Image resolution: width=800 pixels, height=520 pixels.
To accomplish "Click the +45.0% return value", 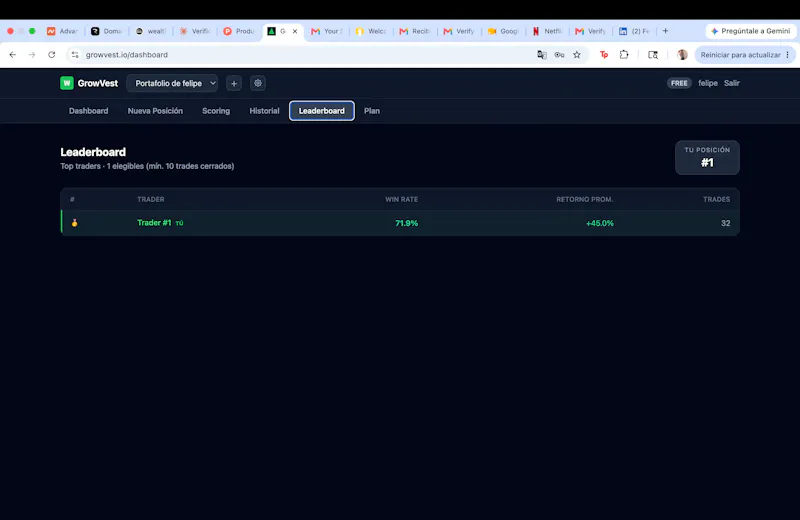I will (x=599, y=223).
